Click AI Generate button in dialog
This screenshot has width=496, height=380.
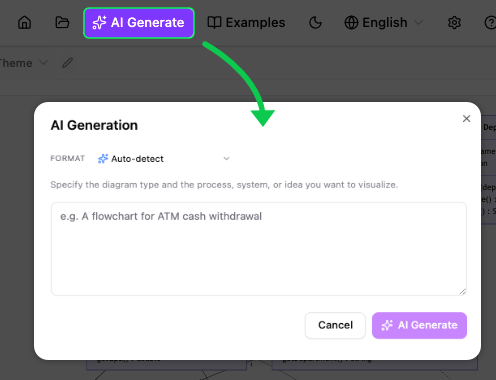click(x=419, y=325)
